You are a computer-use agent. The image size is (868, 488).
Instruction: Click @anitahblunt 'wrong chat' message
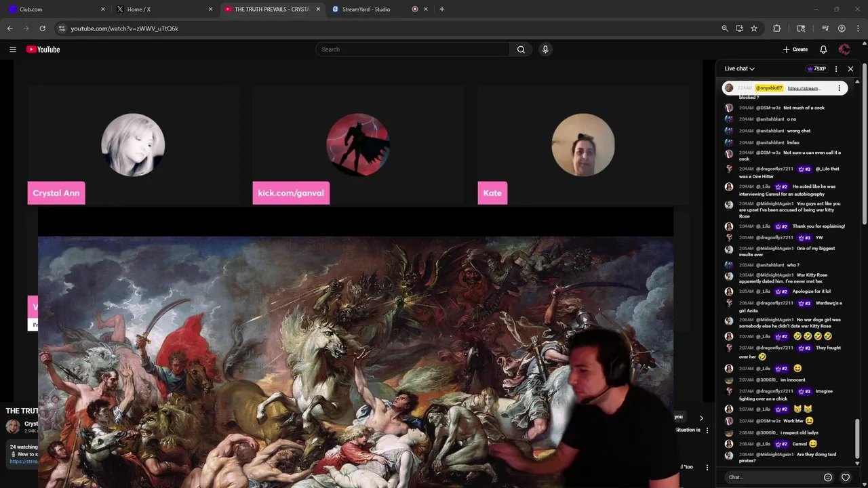coord(798,131)
